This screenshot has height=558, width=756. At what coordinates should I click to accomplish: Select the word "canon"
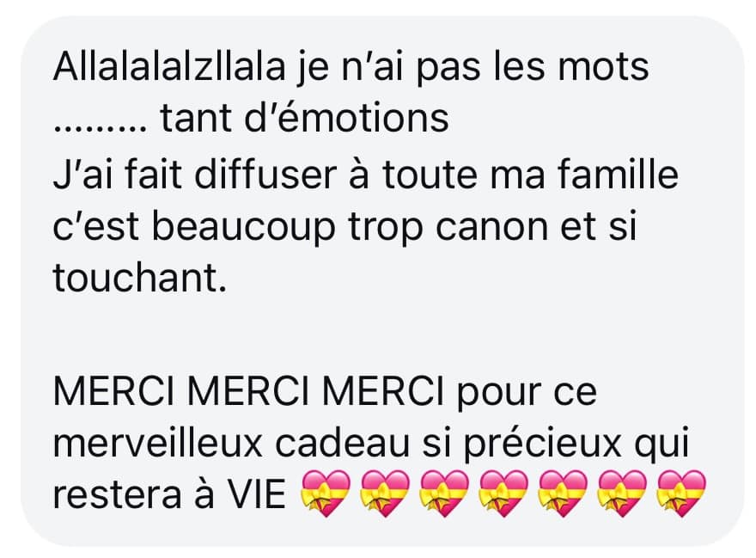492,229
